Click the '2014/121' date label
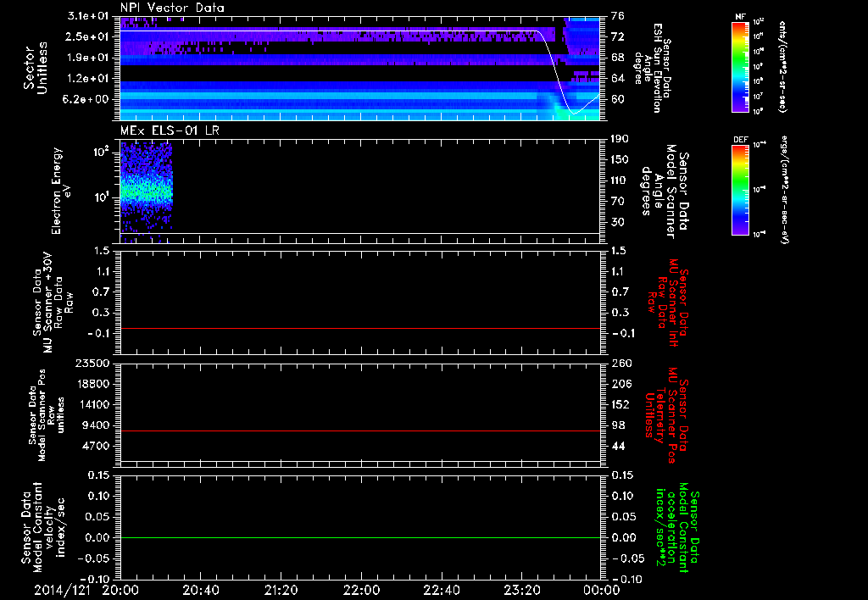 point(62,590)
